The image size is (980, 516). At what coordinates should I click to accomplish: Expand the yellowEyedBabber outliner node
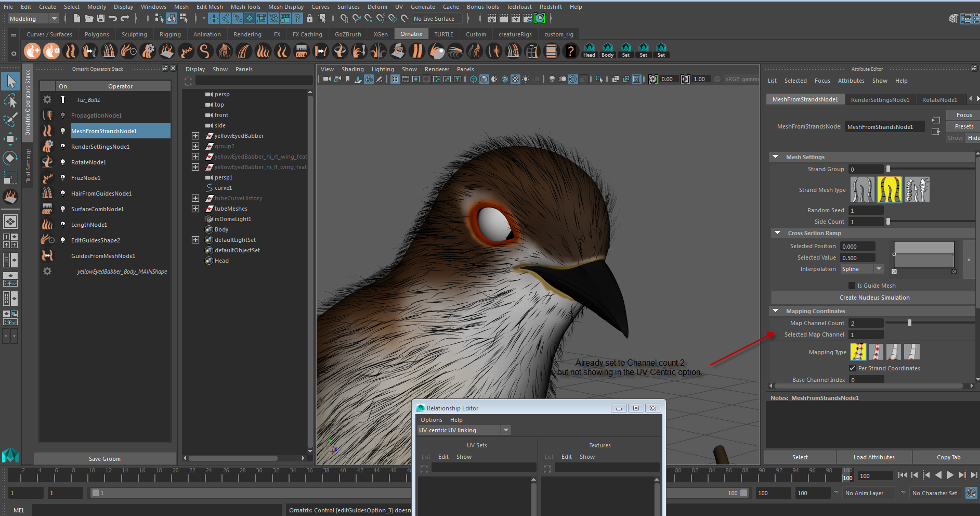pyautogui.click(x=195, y=136)
